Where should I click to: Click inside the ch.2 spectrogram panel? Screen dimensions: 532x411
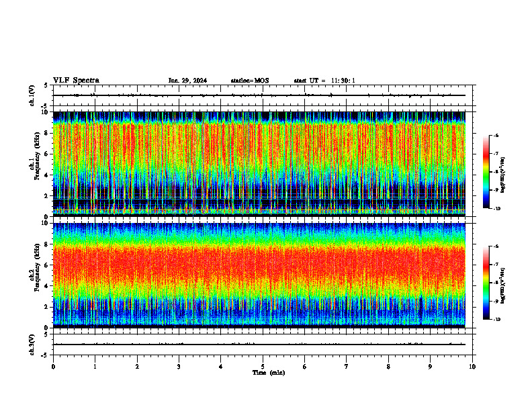(x=259, y=275)
